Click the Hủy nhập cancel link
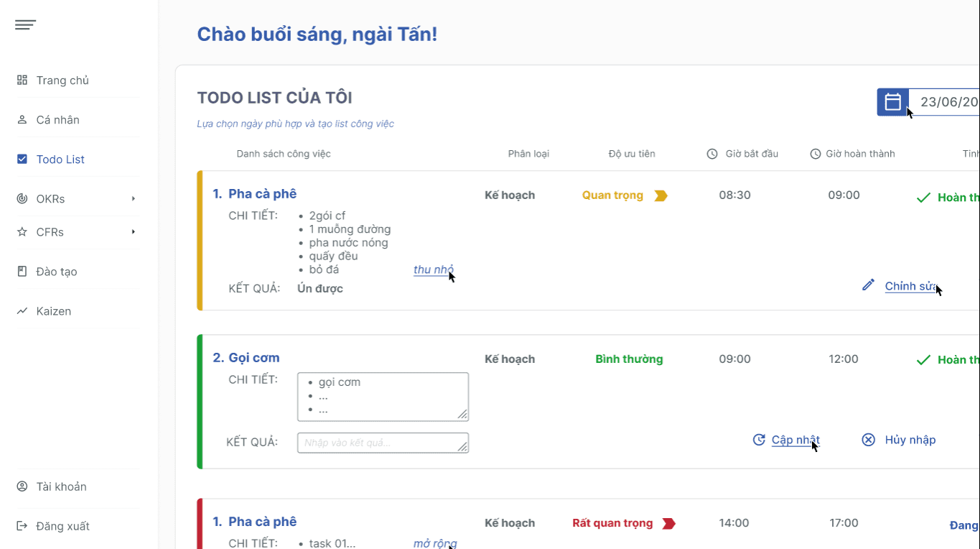The height and width of the screenshot is (549, 980). point(910,440)
